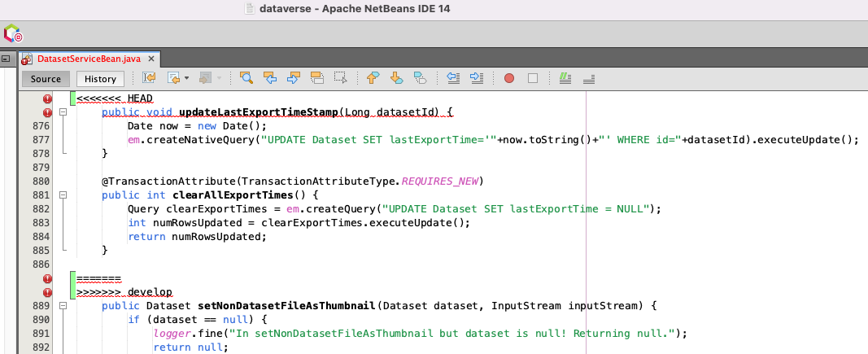This screenshot has width=868, height=354.
Task: Click 'Date now = new Date();' line
Action: tap(198, 126)
